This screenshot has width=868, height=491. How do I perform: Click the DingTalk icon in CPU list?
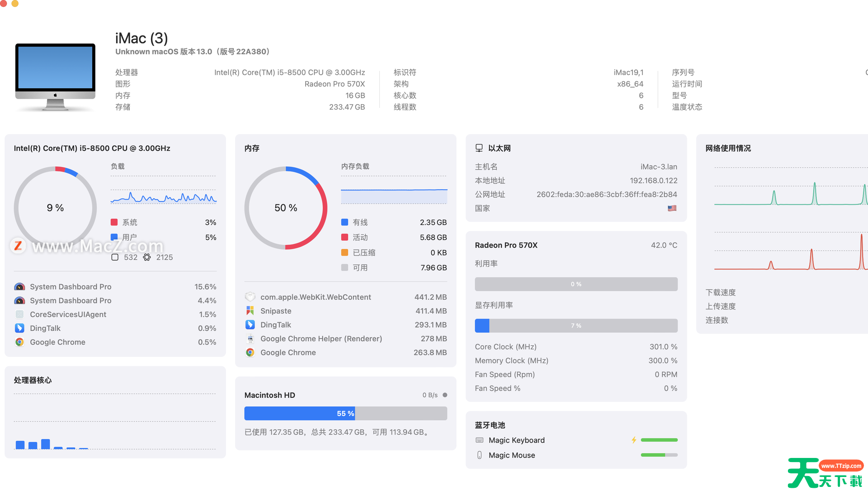pos(19,328)
